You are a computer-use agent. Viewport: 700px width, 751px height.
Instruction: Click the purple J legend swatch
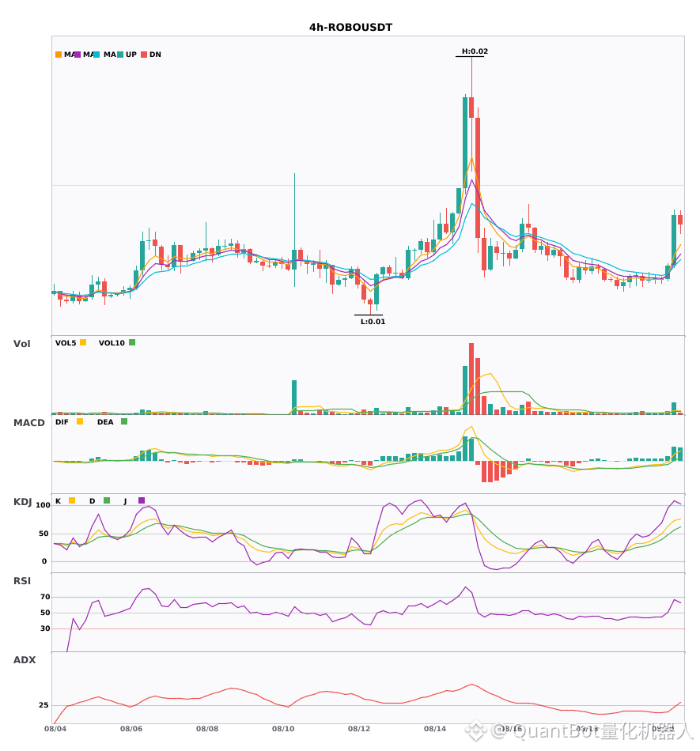(x=142, y=500)
